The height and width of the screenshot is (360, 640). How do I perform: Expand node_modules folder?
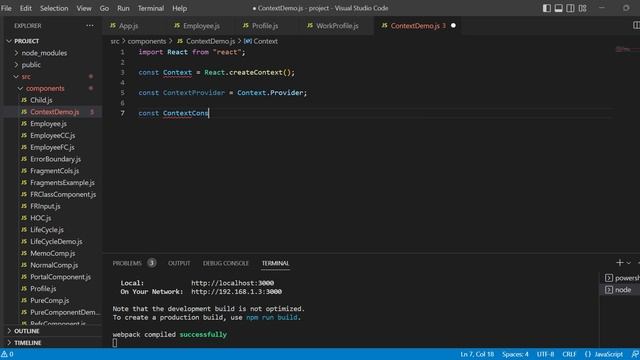44,53
